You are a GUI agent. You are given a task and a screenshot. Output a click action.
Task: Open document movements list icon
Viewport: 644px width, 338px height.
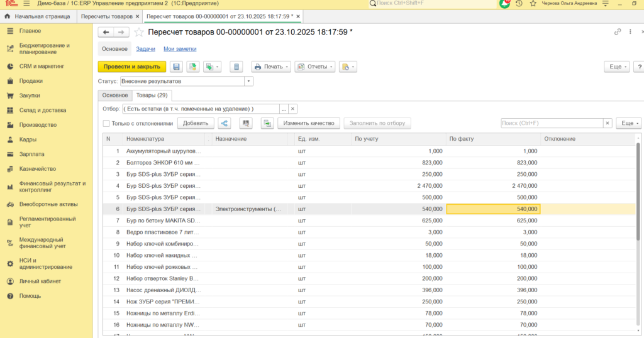(236, 67)
